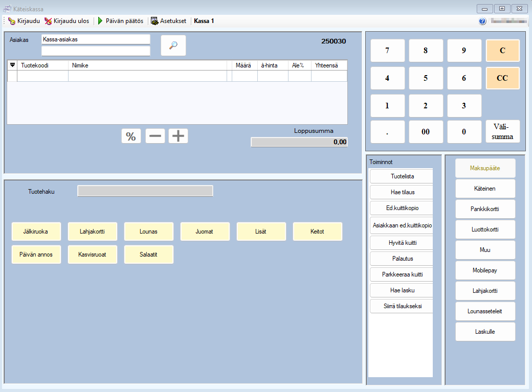The height and width of the screenshot is (392, 532).
Task: Pay with Käteinen cash button
Action: pos(485,189)
